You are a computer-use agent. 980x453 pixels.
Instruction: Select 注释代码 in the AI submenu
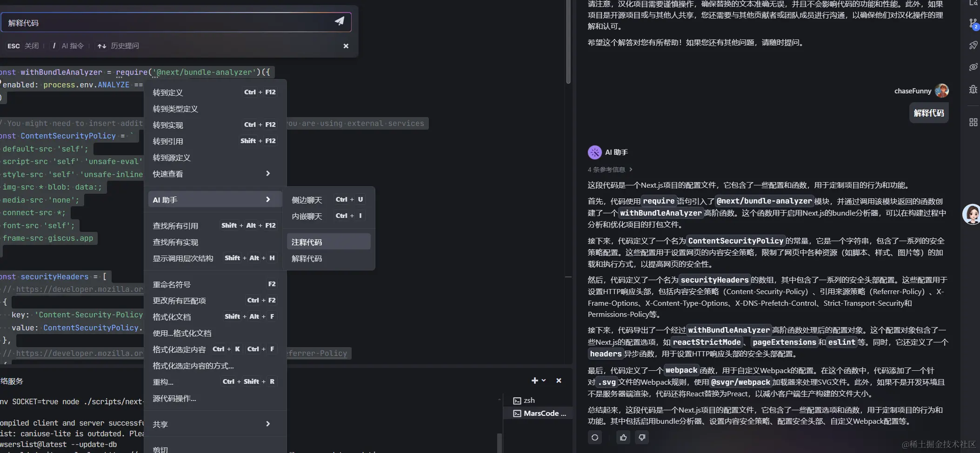pos(328,242)
